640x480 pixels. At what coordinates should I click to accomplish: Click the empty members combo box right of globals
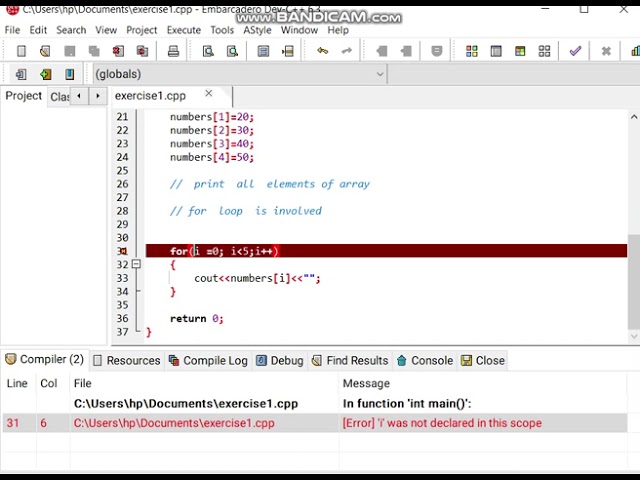(x=513, y=74)
